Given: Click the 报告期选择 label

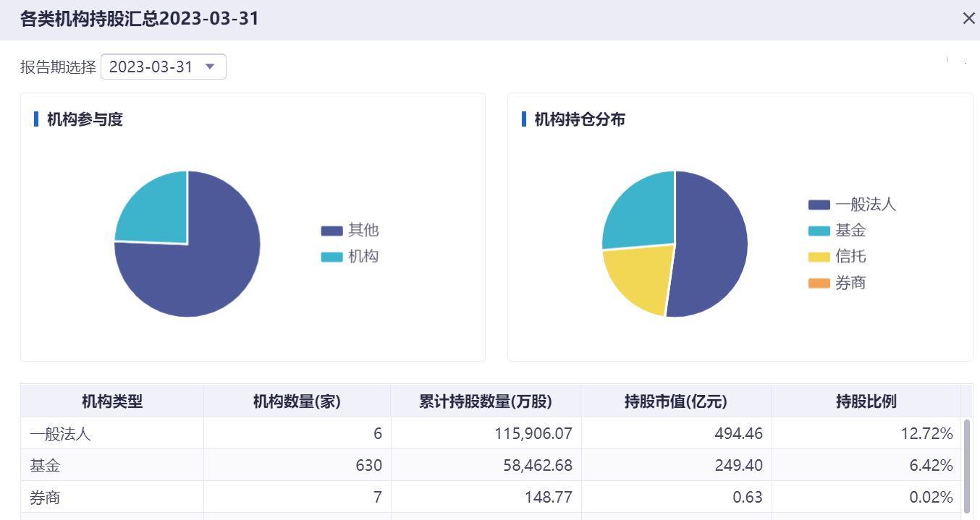Looking at the screenshot, I should pos(58,67).
